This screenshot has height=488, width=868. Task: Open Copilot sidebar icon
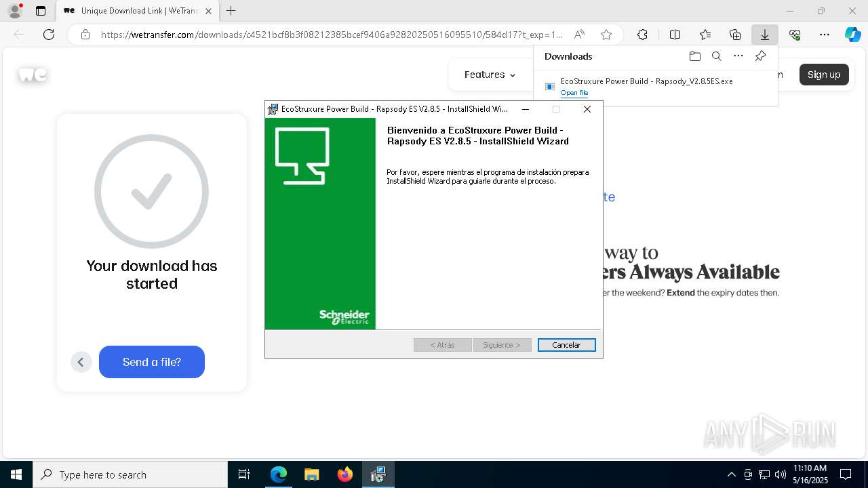click(x=852, y=35)
